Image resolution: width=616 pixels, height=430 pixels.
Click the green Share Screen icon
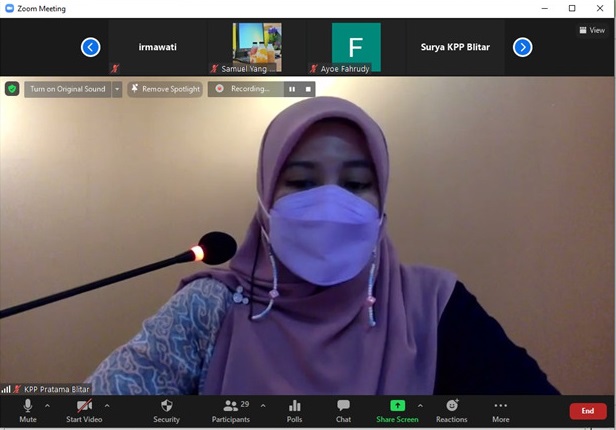(397, 406)
